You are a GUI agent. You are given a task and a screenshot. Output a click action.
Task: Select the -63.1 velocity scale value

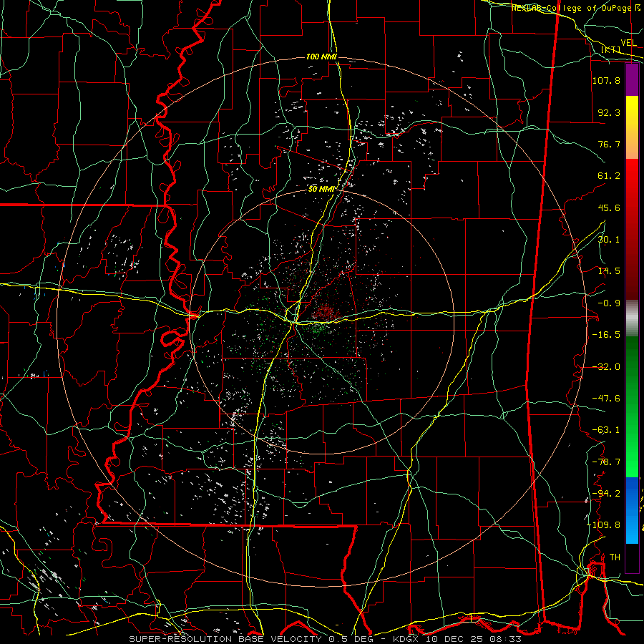(606, 430)
